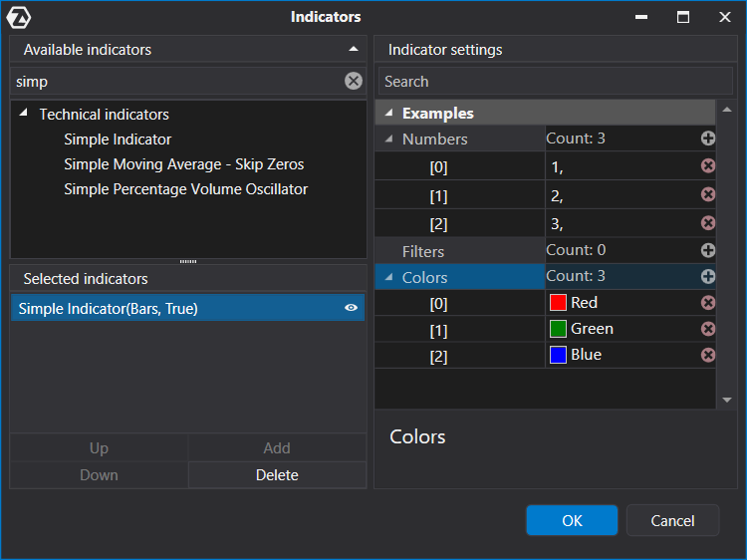Remove Numbers item [2]
The width and height of the screenshot is (747, 560).
707,223
